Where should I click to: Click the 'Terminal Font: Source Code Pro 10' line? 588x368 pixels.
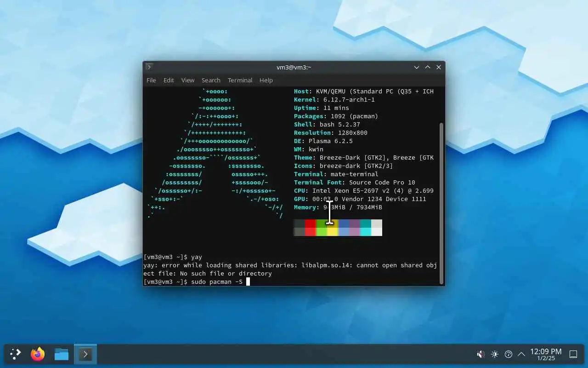[355, 182]
